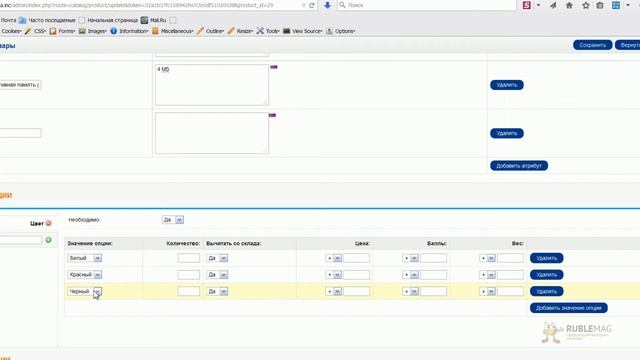Go to browser home page icon
640x360 pixels.
click(x=569, y=5)
